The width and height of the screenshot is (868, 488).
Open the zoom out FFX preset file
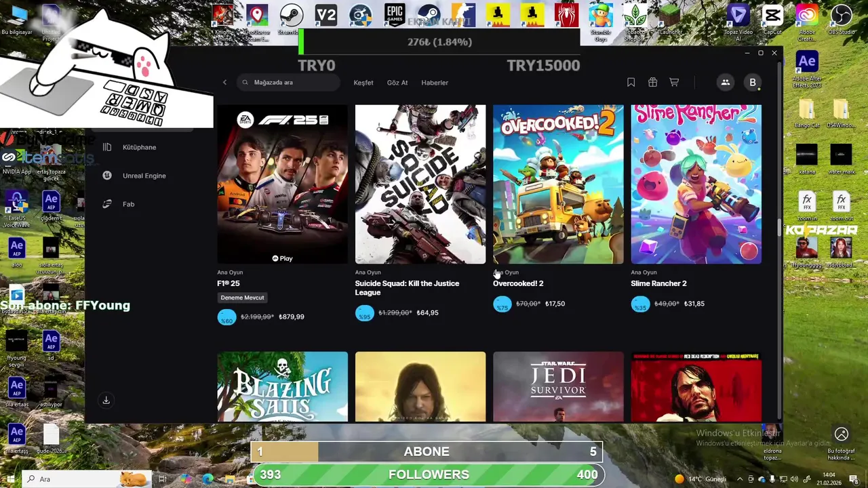click(841, 206)
